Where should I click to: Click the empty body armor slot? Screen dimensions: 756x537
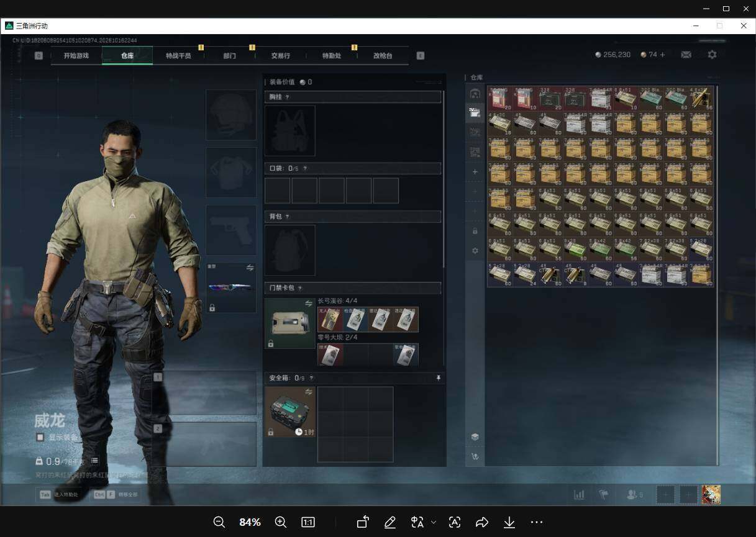click(231, 173)
